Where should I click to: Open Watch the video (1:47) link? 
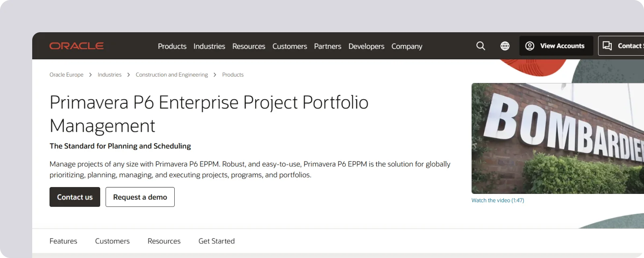click(x=497, y=200)
